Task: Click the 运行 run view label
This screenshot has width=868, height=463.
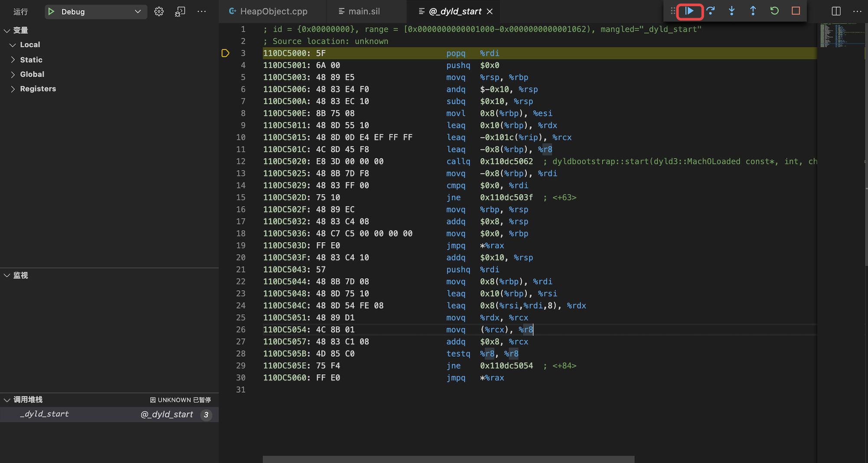Action: pyautogui.click(x=20, y=12)
